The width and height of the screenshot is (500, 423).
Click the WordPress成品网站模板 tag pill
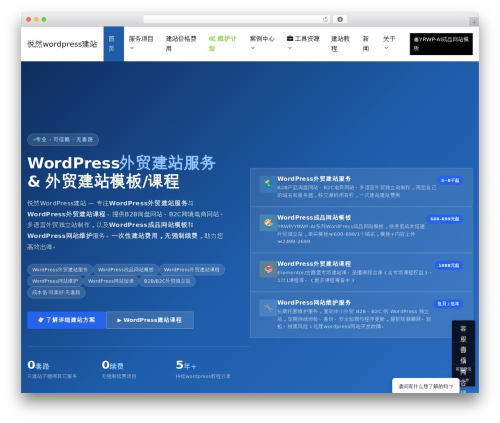[126, 269]
